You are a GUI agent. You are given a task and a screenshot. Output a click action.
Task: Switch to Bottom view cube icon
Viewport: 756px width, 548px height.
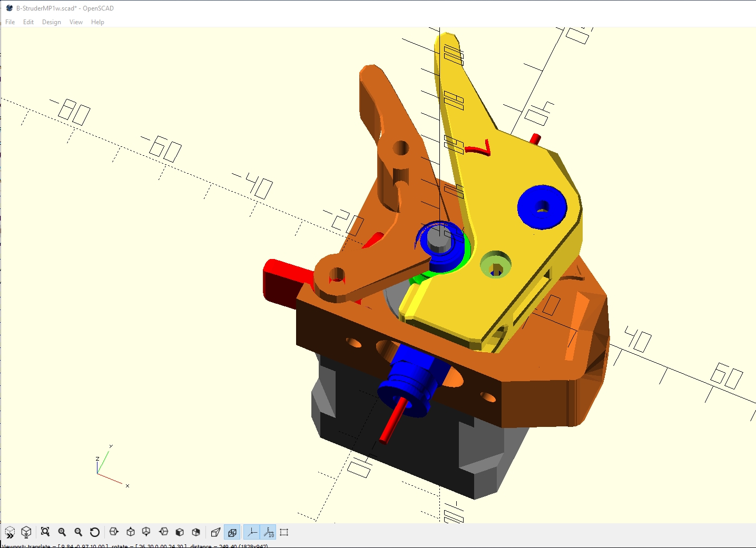point(146,532)
